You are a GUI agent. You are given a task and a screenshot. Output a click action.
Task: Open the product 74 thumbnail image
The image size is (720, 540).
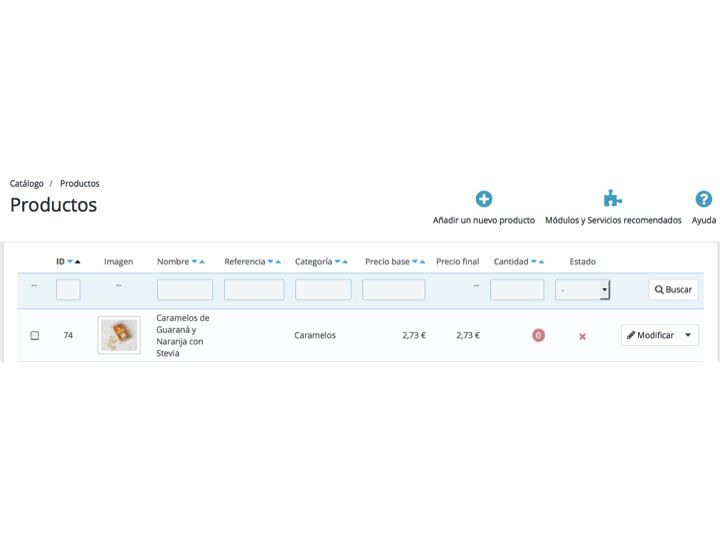coord(119,335)
